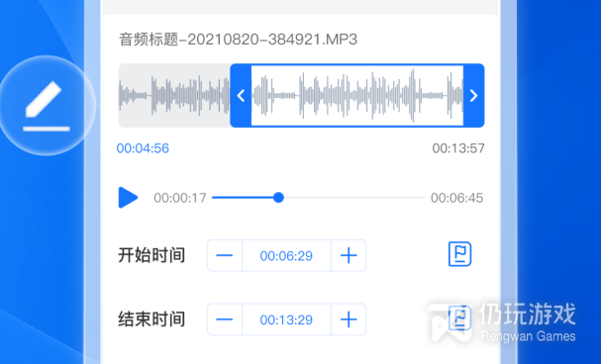This screenshot has width=601, height=364.
Task: Click the flag marker icon beside end time
Action: pos(460,318)
